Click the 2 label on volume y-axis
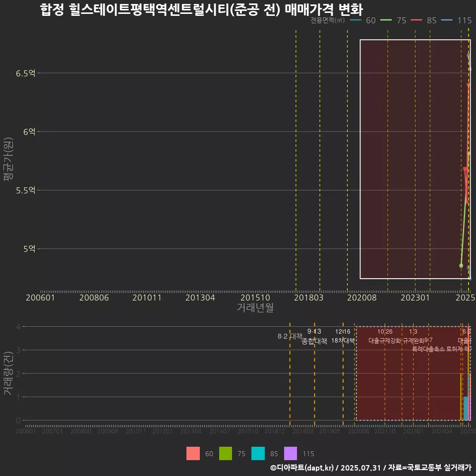 coord(18,373)
